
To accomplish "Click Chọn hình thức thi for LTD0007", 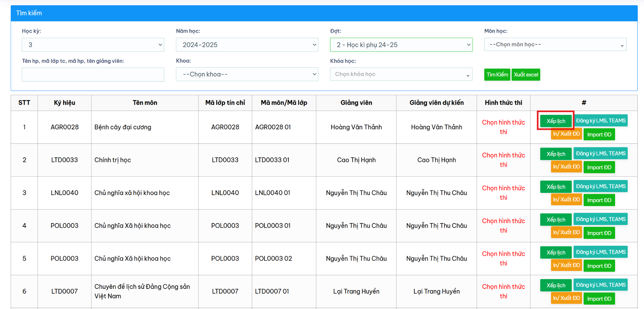I will click(x=503, y=291).
